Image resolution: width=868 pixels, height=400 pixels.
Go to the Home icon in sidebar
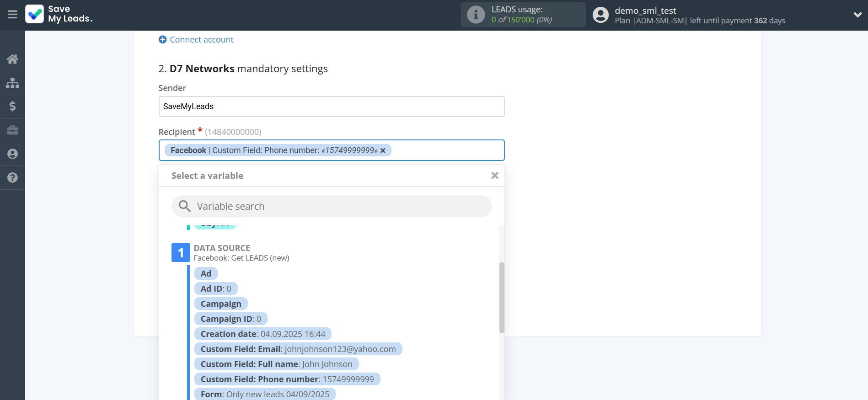12,59
